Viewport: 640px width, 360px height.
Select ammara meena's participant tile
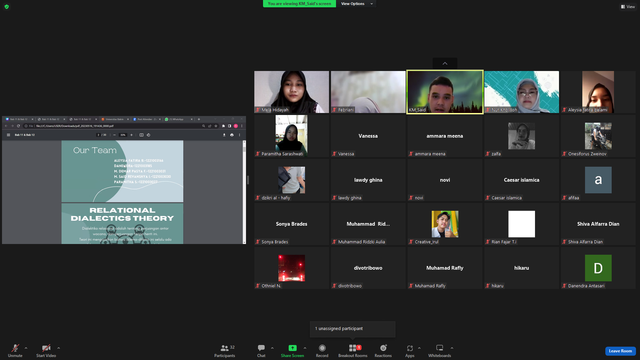pos(445,136)
